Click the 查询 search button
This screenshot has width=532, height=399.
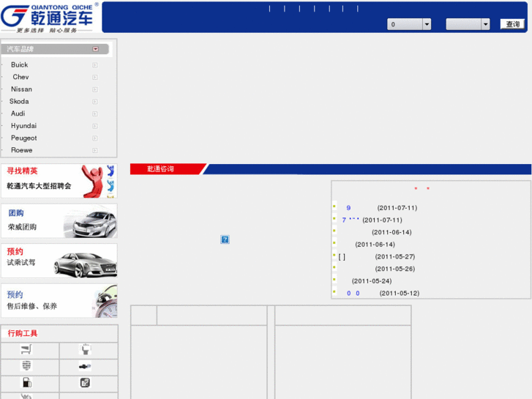coord(512,24)
